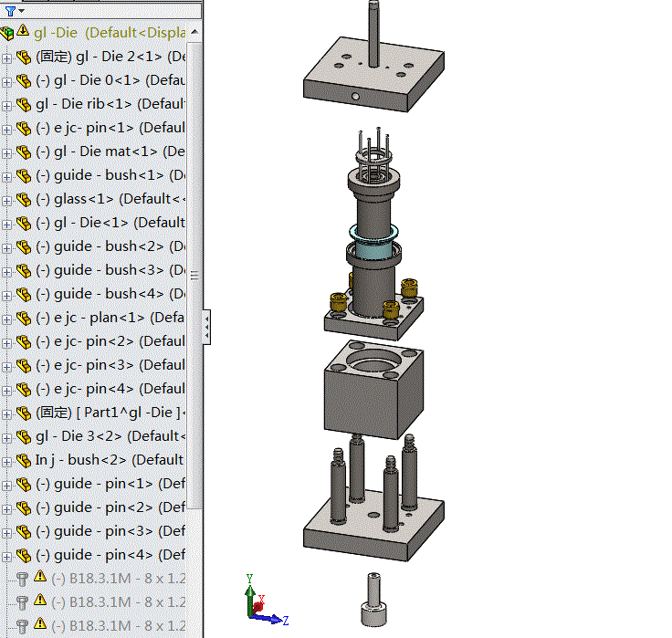Open the feature tree filter icon
This screenshot has width=672, height=638.
[10, 11]
